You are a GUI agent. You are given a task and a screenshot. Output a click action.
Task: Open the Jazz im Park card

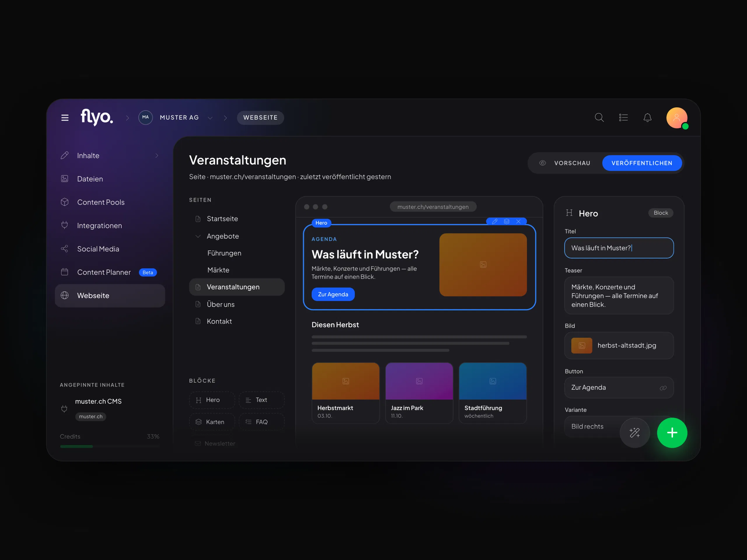(419, 393)
